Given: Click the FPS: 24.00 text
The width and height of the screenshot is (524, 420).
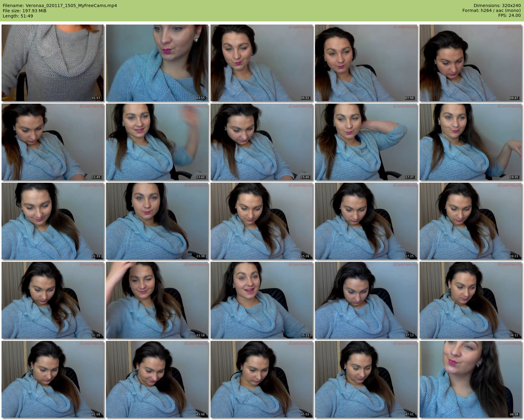Looking at the screenshot, I should pos(509,15).
